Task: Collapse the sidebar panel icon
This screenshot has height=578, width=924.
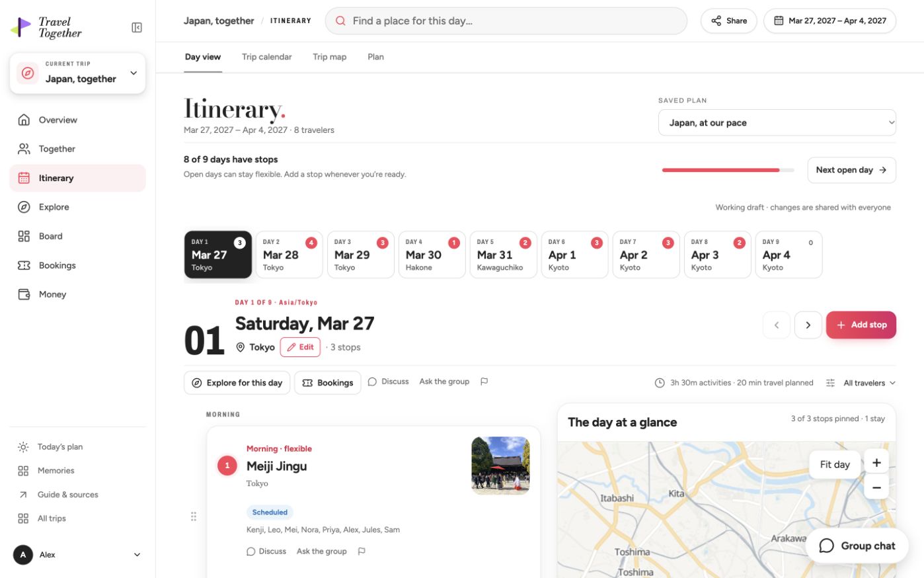Action: coord(137,27)
